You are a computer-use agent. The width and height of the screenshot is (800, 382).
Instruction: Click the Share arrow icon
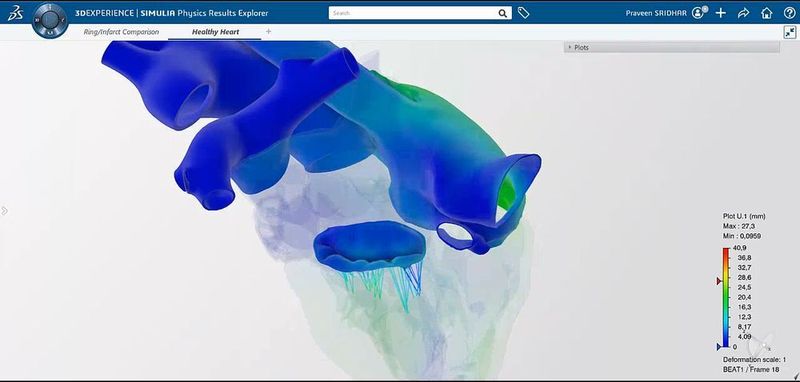click(743, 13)
